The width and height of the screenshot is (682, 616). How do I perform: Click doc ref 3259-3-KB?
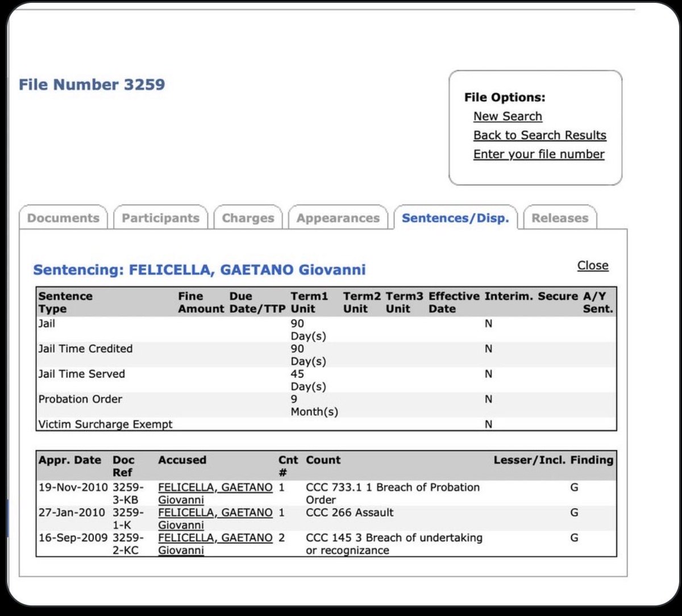129,493
